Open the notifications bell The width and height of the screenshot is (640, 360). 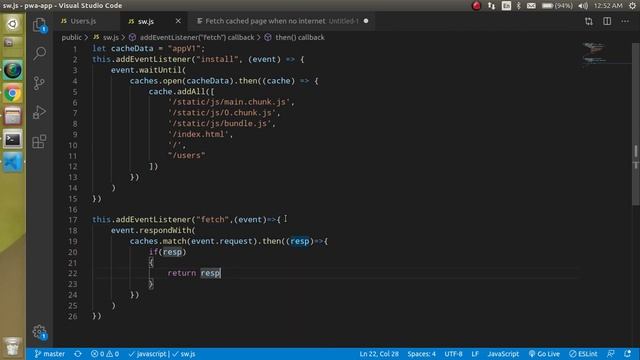627,354
